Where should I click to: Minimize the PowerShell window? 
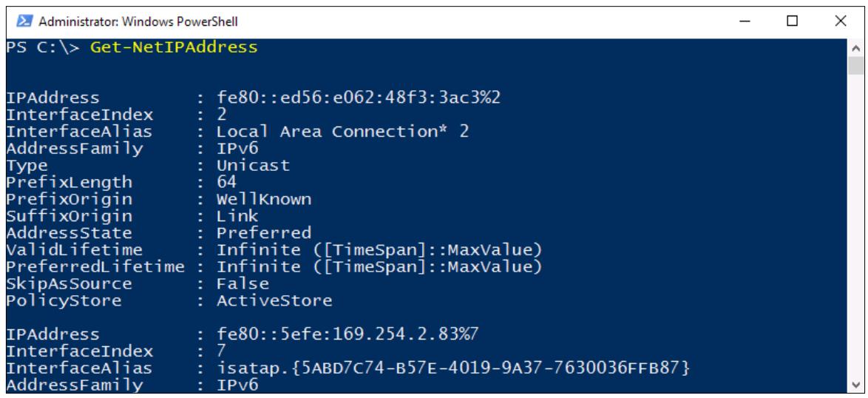click(745, 21)
